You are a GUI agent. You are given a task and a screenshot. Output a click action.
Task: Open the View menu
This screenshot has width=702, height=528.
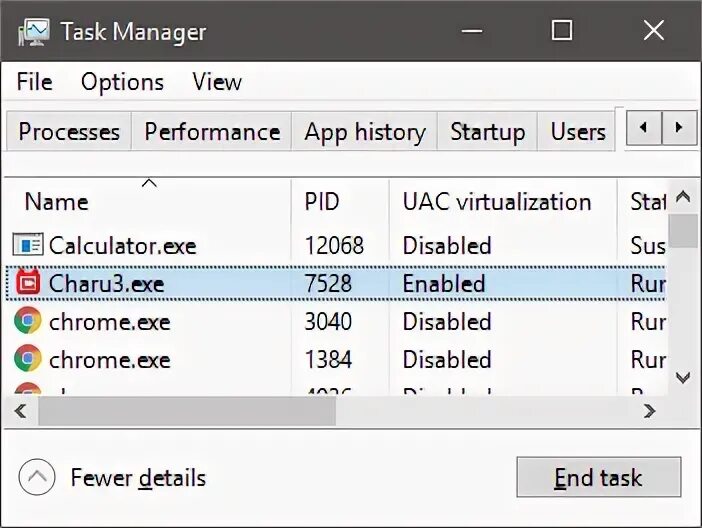pos(217,82)
